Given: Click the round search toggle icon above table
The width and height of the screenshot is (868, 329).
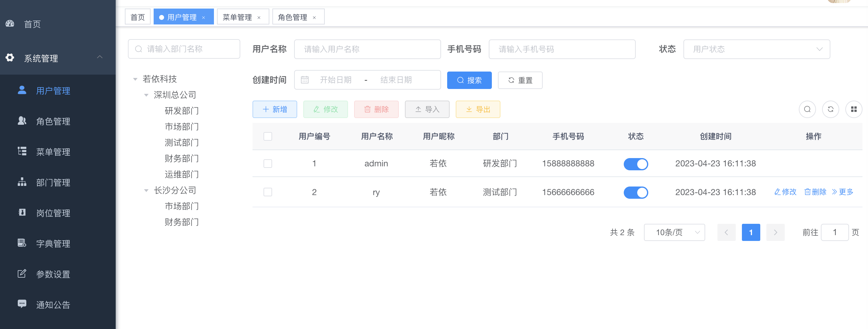Looking at the screenshot, I should [807, 109].
